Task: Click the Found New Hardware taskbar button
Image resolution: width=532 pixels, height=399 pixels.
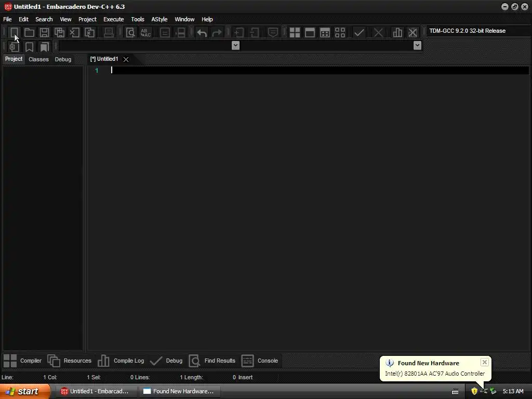Action: point(179,391)
